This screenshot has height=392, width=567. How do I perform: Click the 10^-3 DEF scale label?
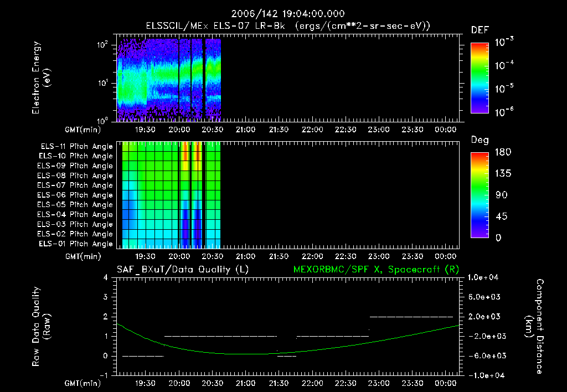coord(504,42)
